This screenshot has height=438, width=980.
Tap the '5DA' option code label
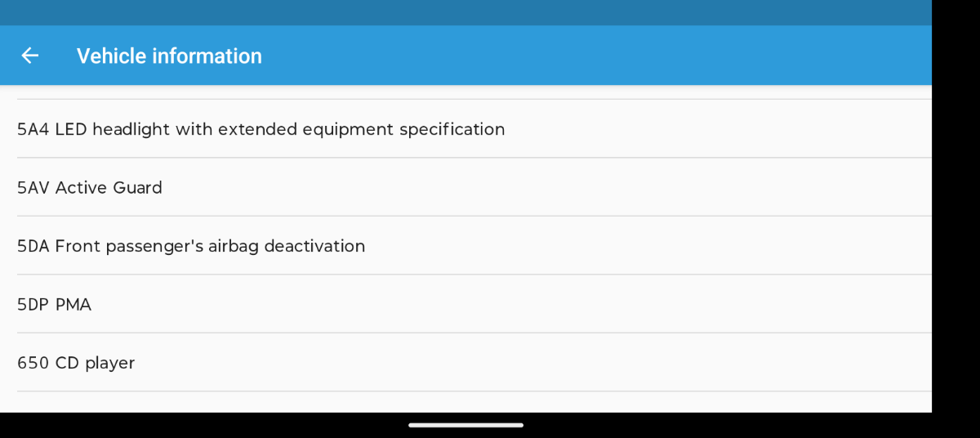coord(33,246)
